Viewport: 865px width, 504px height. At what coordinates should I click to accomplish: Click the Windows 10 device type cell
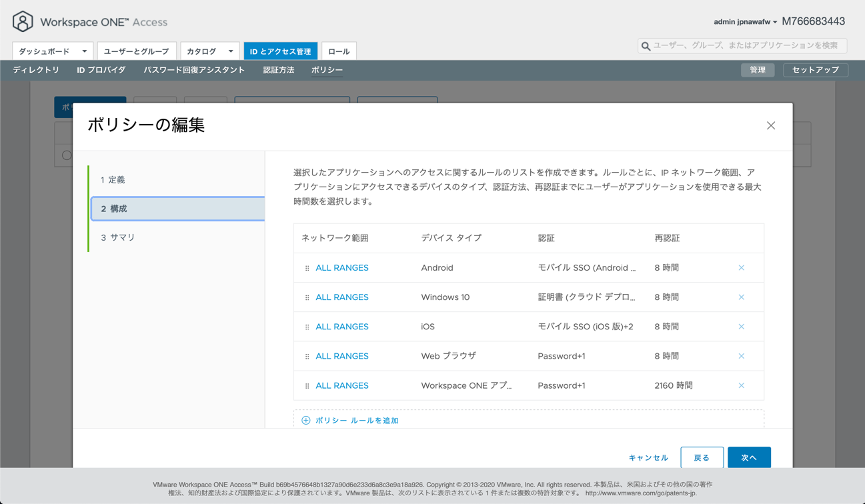tap(446, 297)
